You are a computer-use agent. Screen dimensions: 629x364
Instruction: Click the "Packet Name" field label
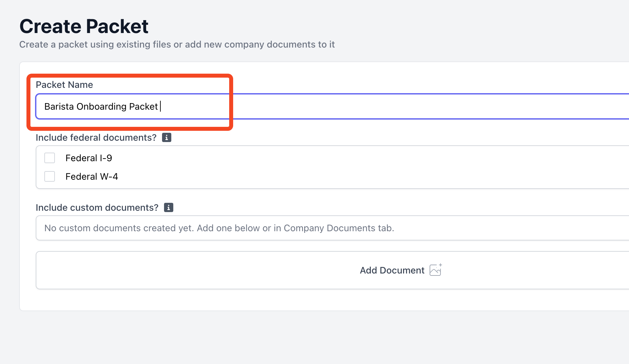tap(64, 85)
